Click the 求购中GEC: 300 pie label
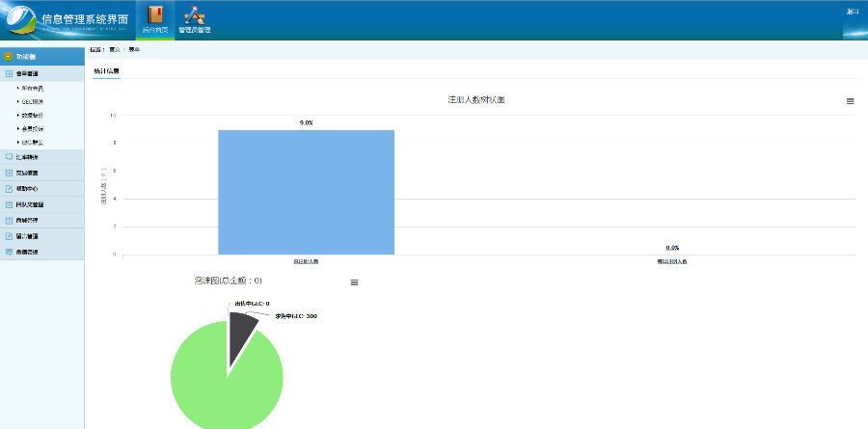Screen dimensions: 868x429 click(x=296, y=316)
